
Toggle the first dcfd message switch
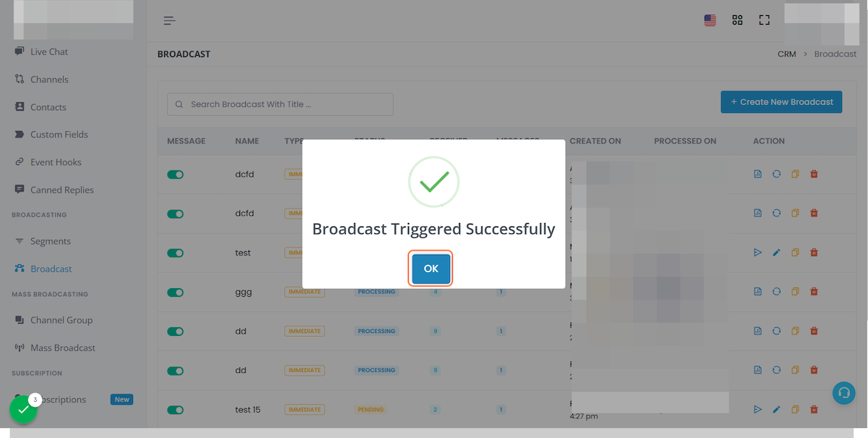coord(175,174)
